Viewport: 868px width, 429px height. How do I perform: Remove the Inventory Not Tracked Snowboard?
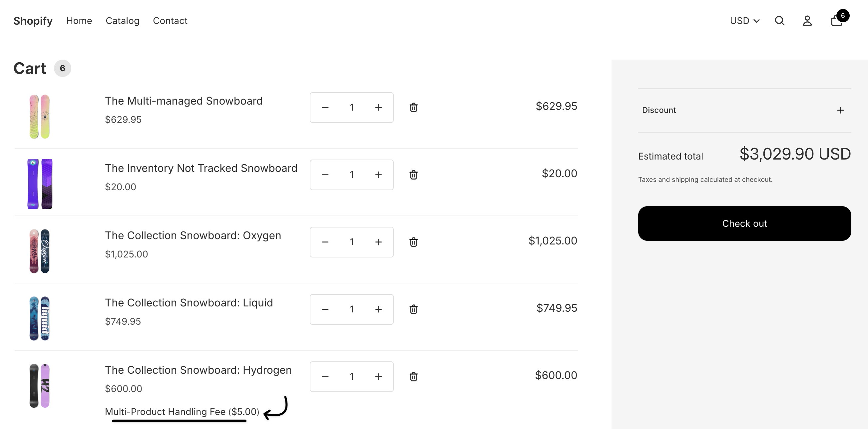[x=413, y=175]
